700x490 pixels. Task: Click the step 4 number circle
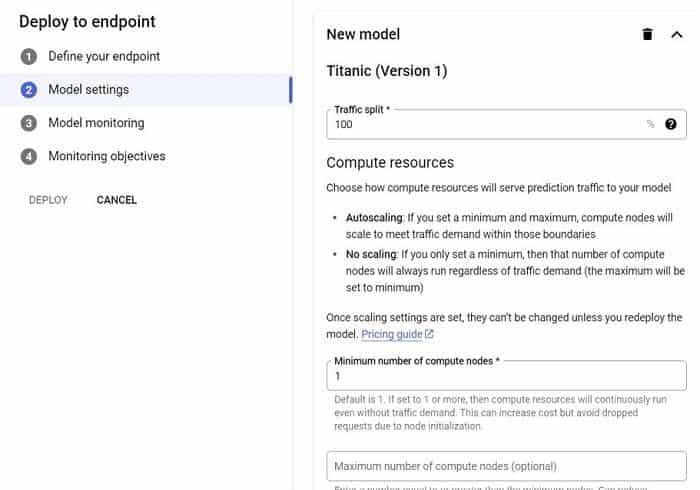28,157
